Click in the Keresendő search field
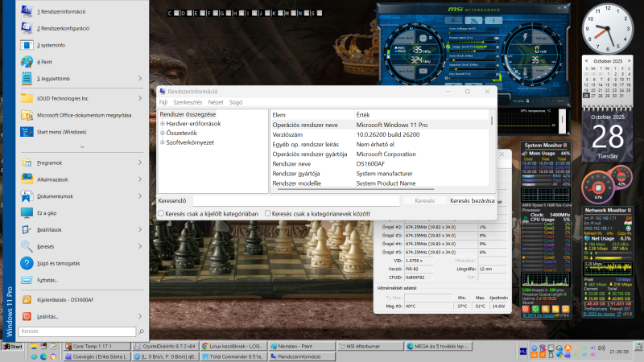This screenshot has width=644, height=362. 296,200
